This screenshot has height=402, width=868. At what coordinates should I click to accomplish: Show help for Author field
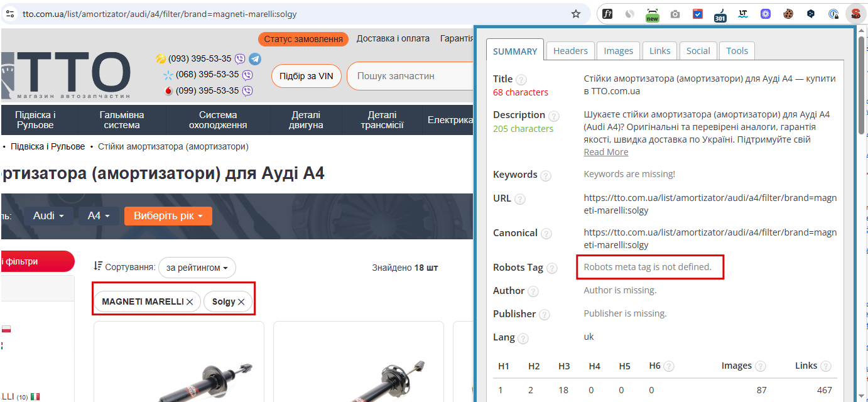[533, 291]
